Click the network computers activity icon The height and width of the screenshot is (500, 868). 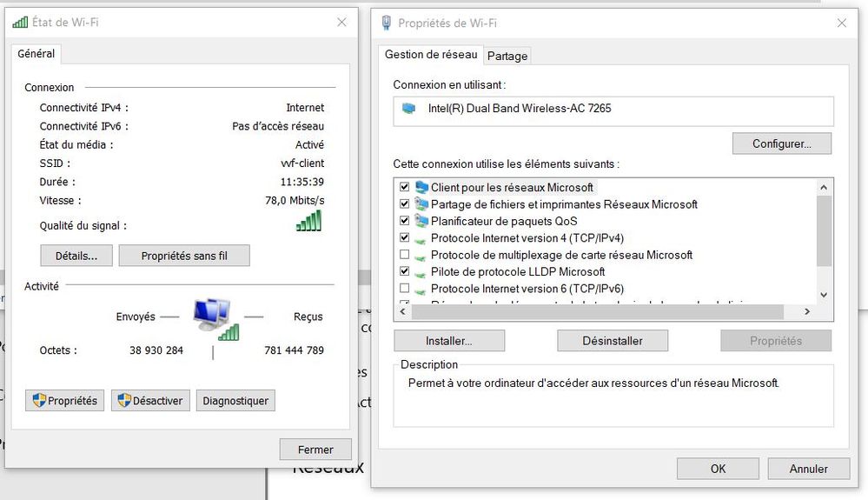tap(215, 319)
